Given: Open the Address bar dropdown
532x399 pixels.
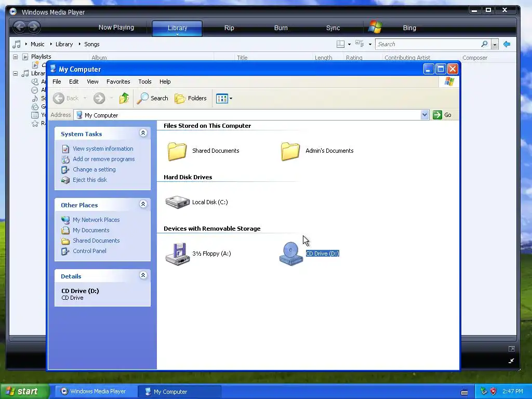Looking at the screenshot, I should [424, 115].
